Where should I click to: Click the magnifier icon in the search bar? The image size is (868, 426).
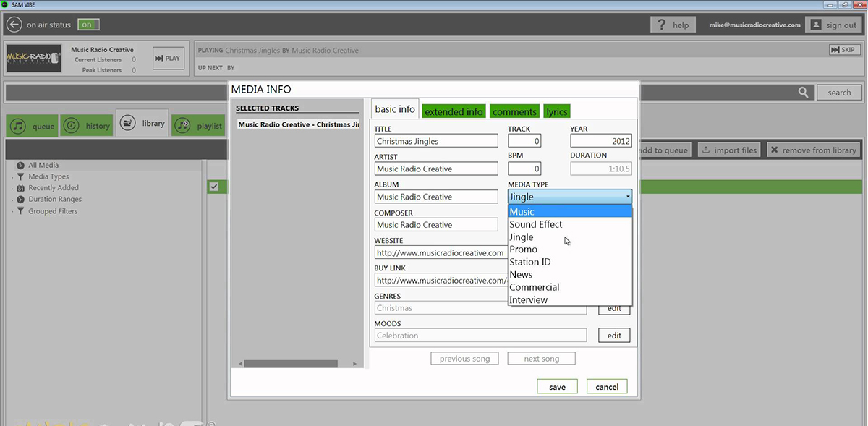(x=803, y=93)
